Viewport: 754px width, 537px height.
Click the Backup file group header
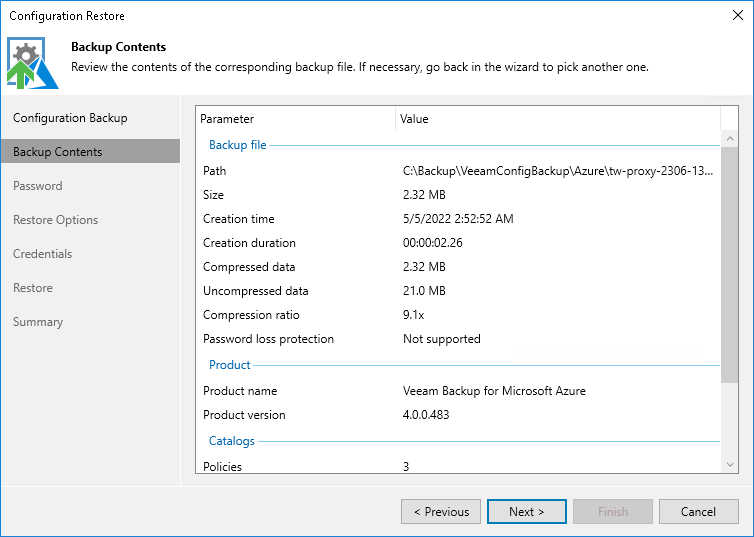click(238, 145)
